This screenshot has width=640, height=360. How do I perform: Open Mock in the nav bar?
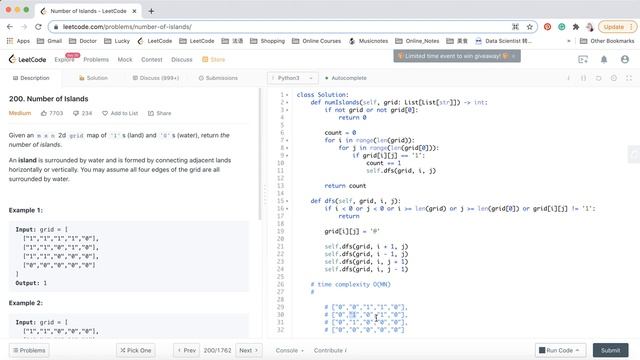point(125,60)
